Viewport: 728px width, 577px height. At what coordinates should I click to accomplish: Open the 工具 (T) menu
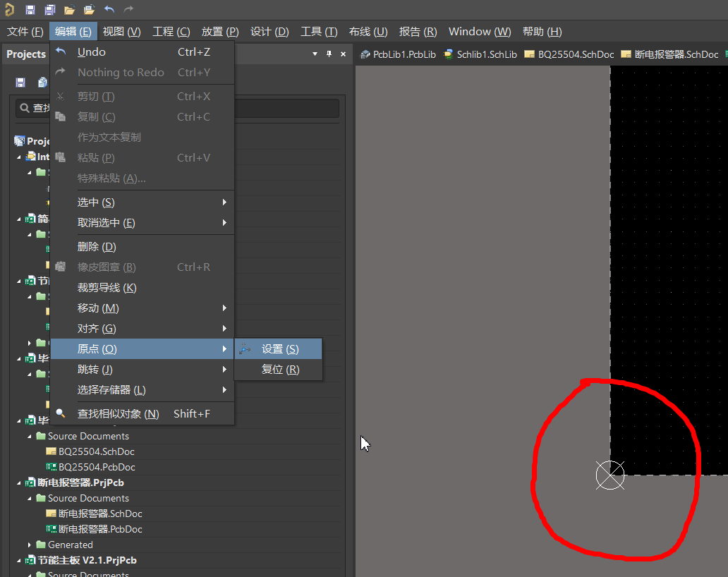pyautogui.click(x=319, y=32)
